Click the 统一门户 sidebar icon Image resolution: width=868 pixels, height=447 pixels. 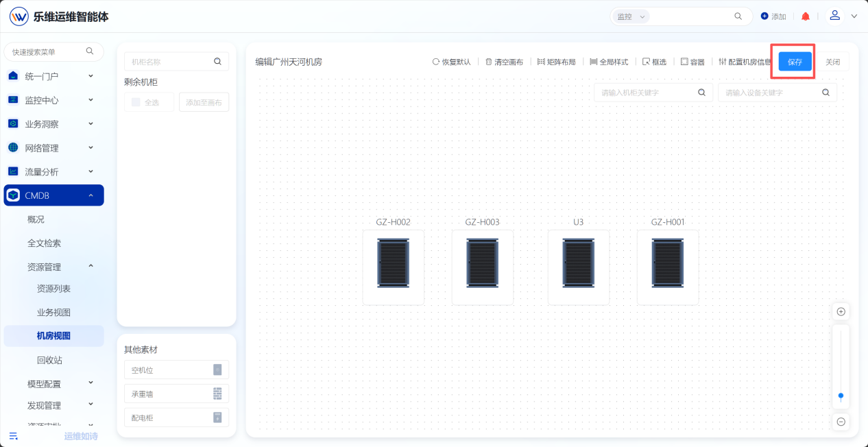click(x=13, y=76)
